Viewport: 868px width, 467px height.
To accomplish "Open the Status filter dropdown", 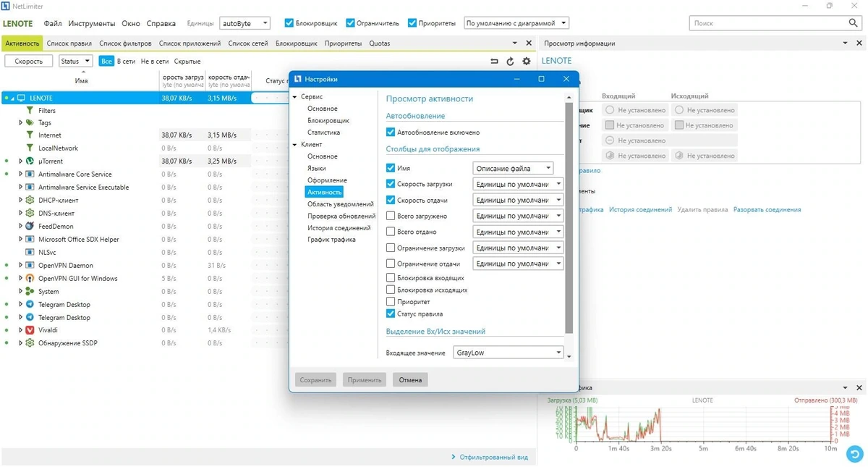I will 75,62.
